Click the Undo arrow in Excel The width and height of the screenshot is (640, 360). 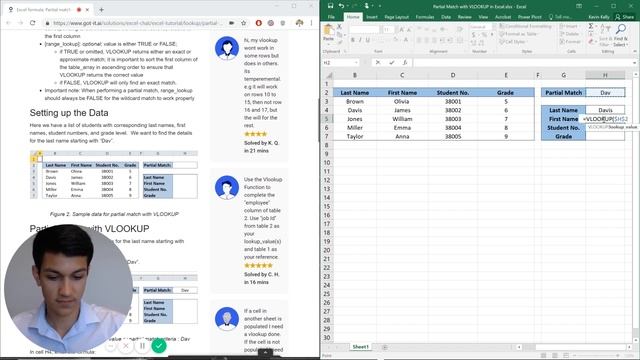pos(341,6)
